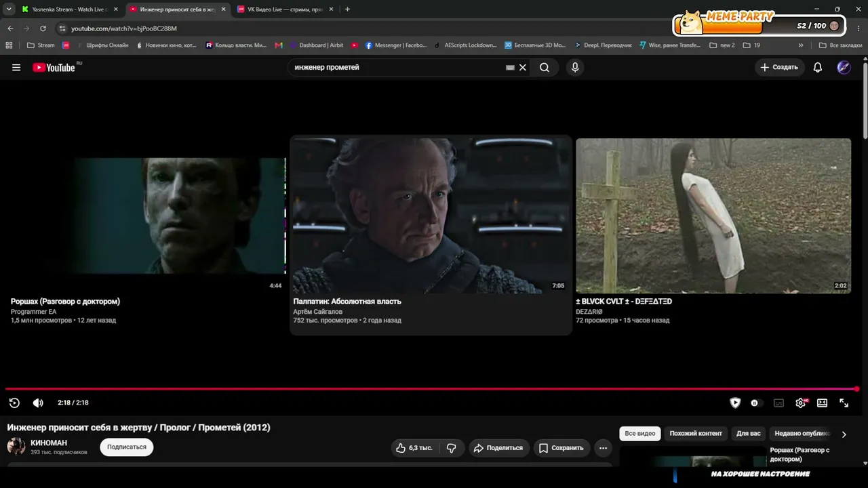This screenshot has width=868, height=488.
Task: Select the Все видео filter chip
Action: 640,434
